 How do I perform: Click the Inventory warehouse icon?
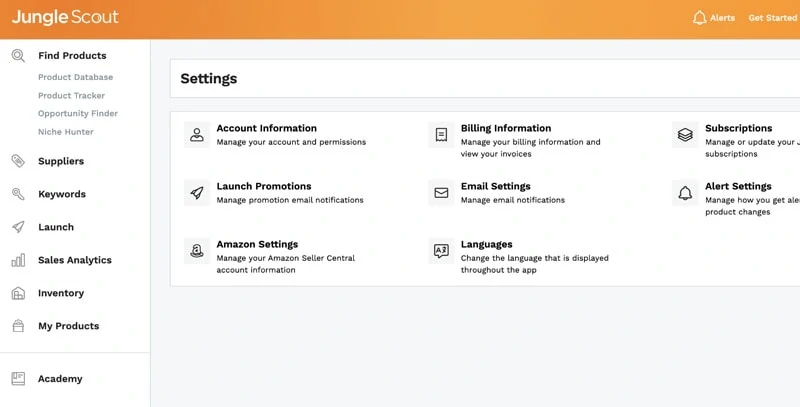(x=18, y=293)
